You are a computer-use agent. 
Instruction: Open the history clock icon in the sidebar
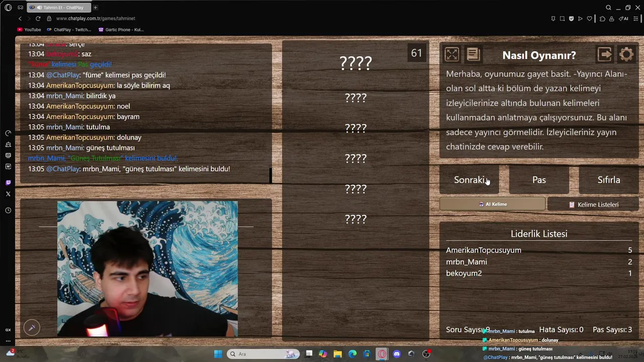pyautogui.click(x=8, y=210)
